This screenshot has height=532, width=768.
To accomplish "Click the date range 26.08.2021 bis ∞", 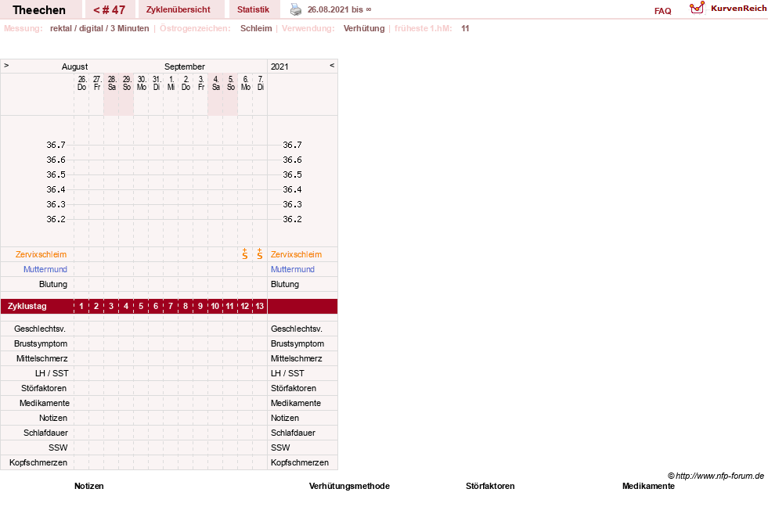I will pyautogui.click(x=340, y=9).
